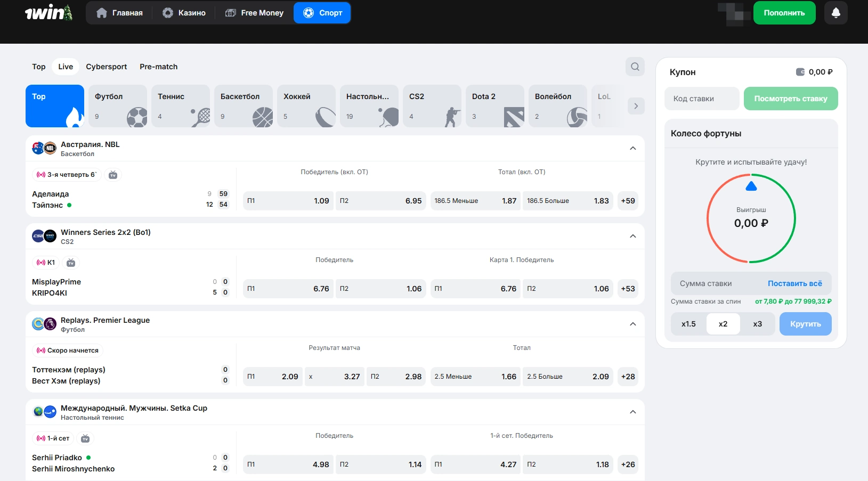Click the Поставить всё link
The image size is (868, 481).
(794, 283)
